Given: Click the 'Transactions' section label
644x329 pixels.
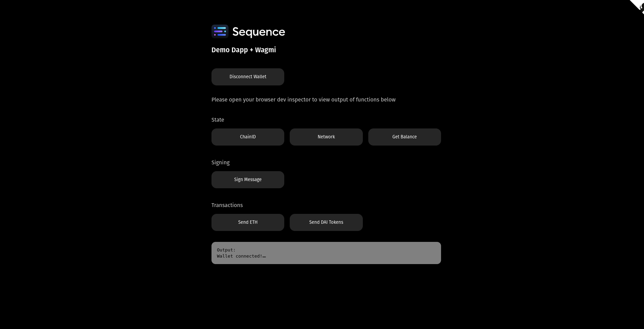Looking at the screenshot, I should coord(227,205).
